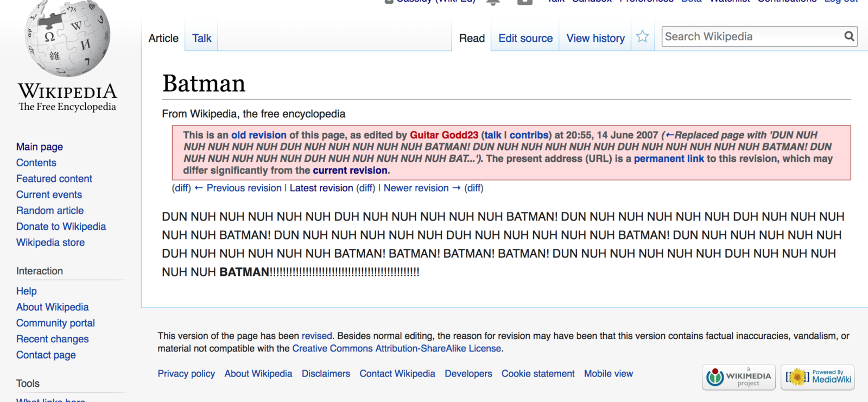Viewport: 868px width, 402px height.
Task: Click bold BATMAN text with exclamation marks
Action: [319, 272]
